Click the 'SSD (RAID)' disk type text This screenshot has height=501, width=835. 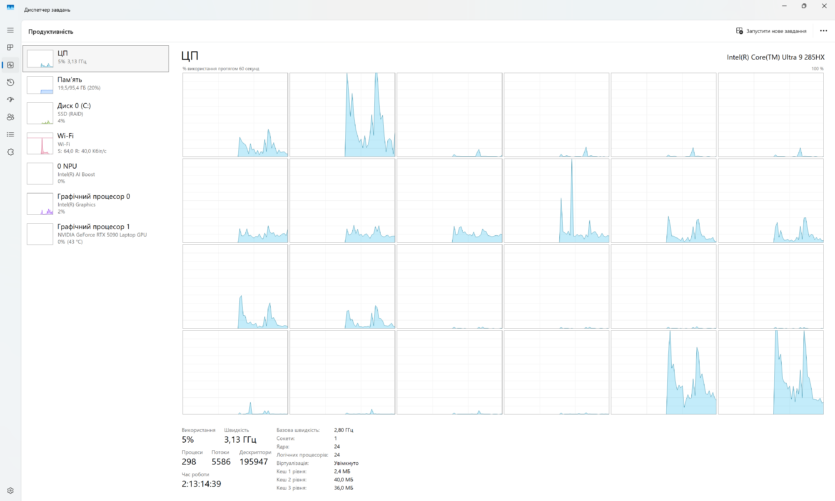click(x=70, y=114)
